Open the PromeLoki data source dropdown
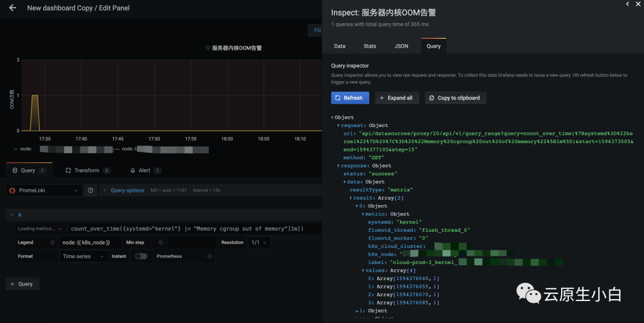This screenshot has width=644, height=323. point(44,191)
